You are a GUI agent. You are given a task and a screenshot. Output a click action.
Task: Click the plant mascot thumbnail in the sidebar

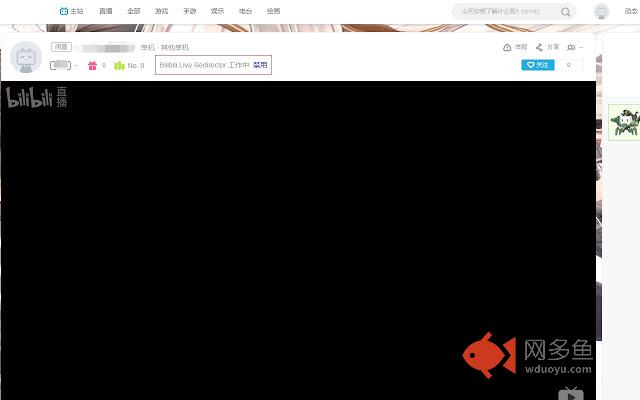tap(624, 122)
